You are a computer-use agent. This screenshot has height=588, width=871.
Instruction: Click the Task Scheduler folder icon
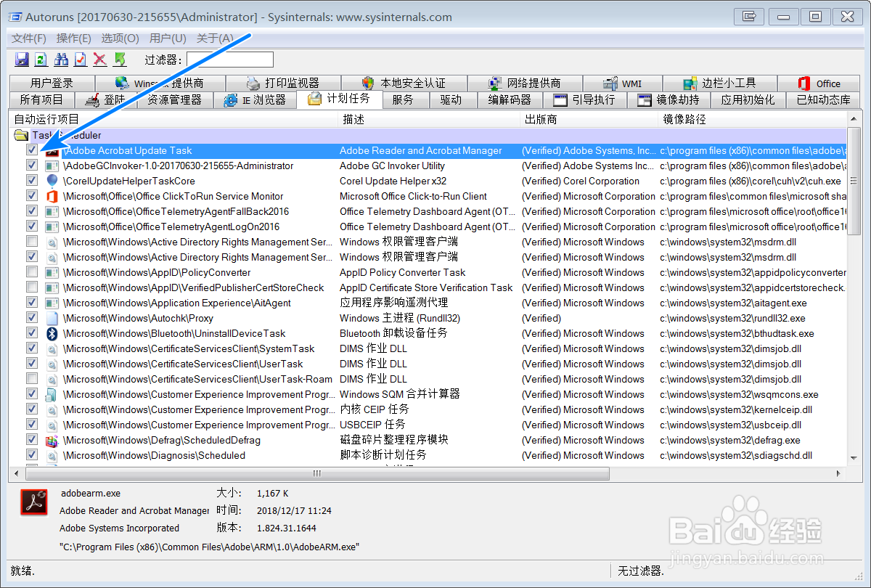click(21, 135)
